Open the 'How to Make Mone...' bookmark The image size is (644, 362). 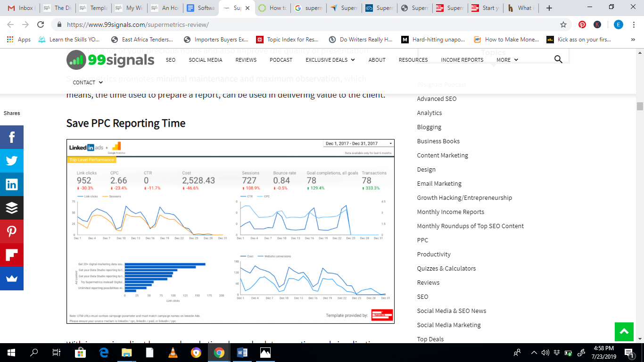506,40
